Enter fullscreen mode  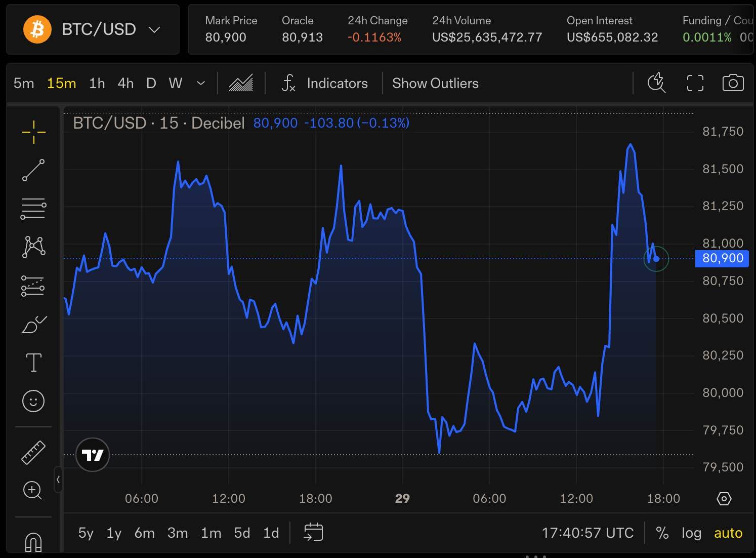(x=695, y=83)
